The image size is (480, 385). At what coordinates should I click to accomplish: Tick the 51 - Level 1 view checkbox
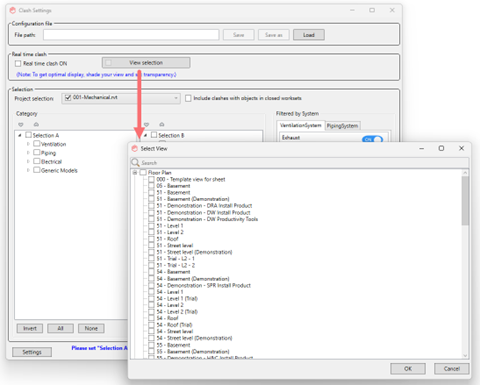(151, 226)
